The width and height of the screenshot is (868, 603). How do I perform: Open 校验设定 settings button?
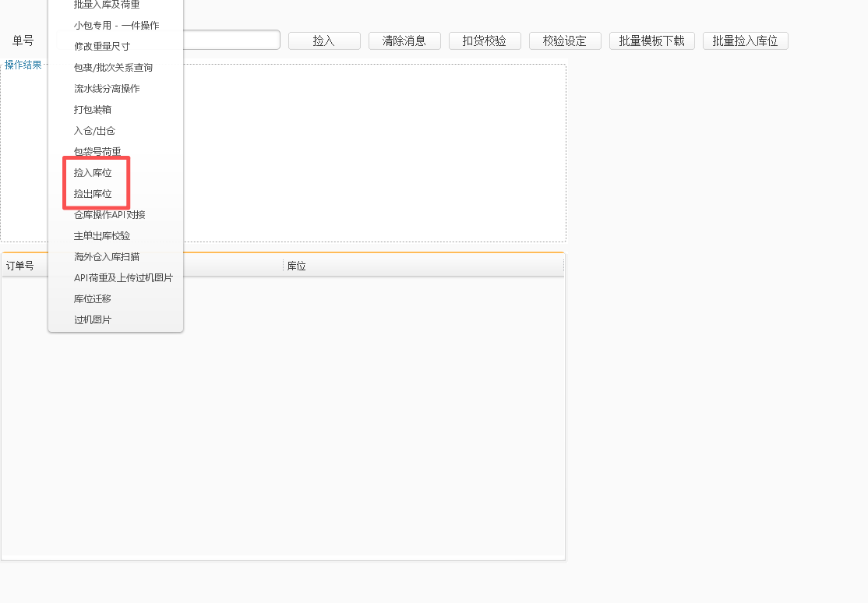(x=565, y=41)
